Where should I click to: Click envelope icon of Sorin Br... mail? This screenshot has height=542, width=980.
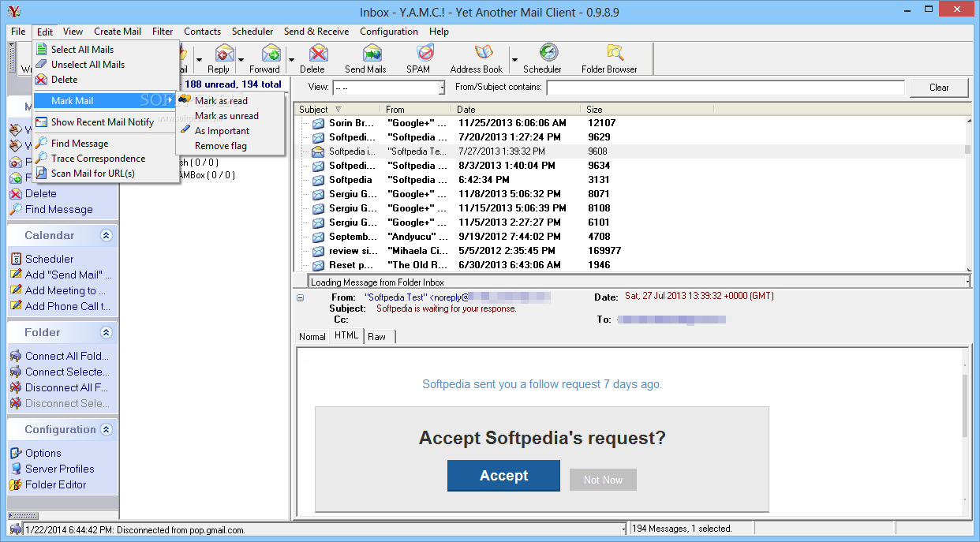[318, 123]
